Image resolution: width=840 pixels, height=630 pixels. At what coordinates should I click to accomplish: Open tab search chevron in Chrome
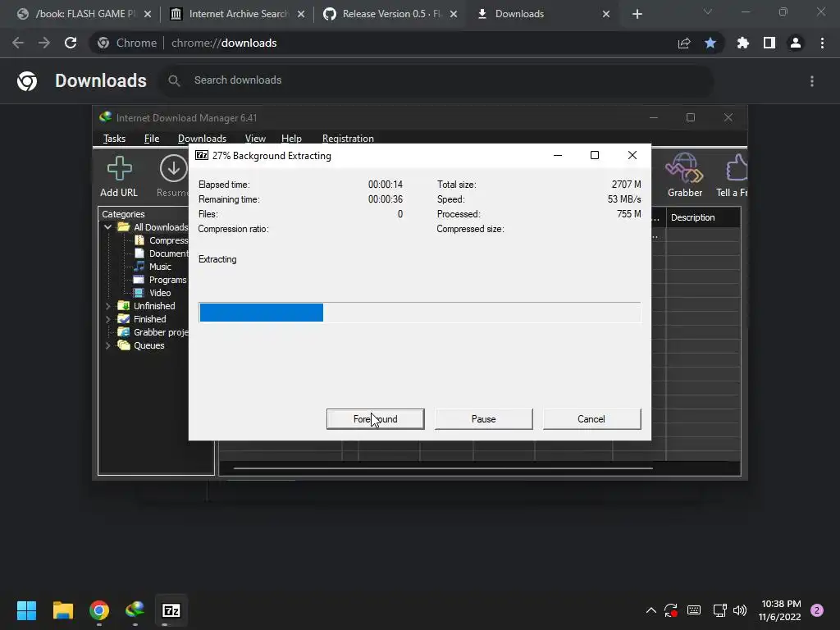(x=708, y=11)
